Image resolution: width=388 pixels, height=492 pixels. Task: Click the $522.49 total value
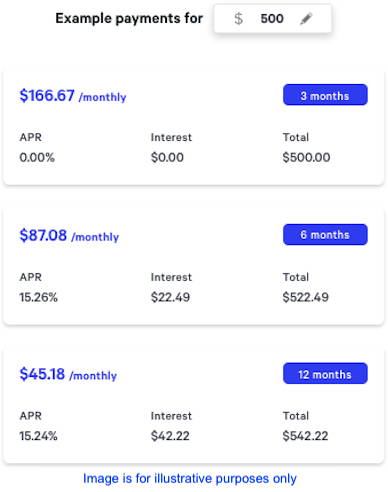pyautogui.click(x=306, y=297)
